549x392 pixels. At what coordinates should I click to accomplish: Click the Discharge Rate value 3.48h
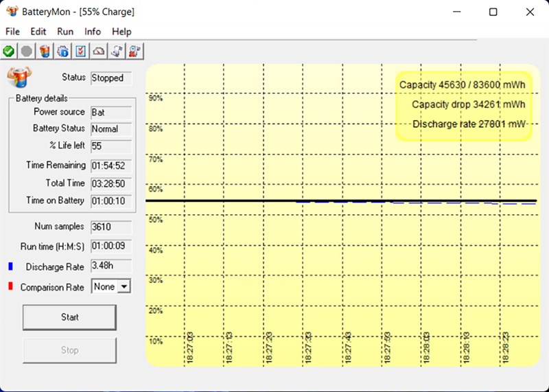tap(111, 266)
